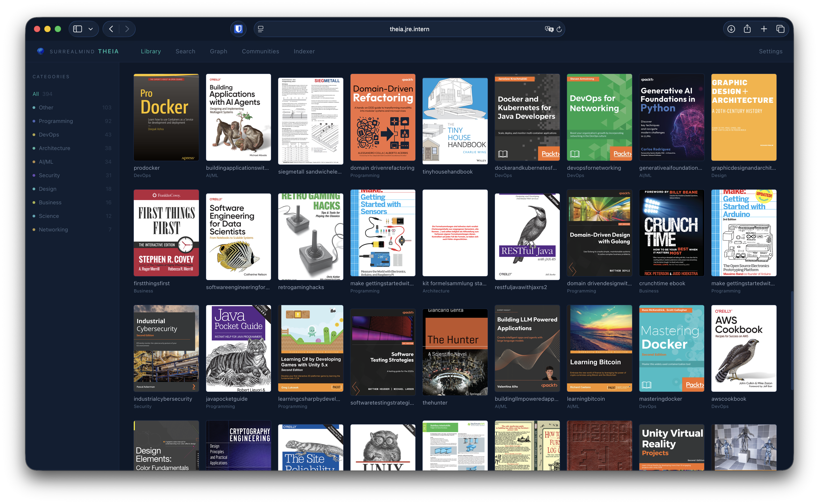Open Getting Started with Arduino cover

point(744,233)
